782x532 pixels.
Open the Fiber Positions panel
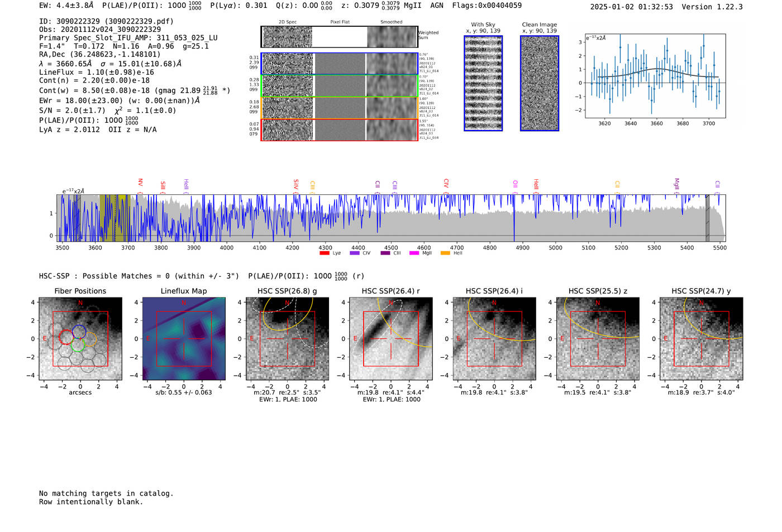coord(80,338)
